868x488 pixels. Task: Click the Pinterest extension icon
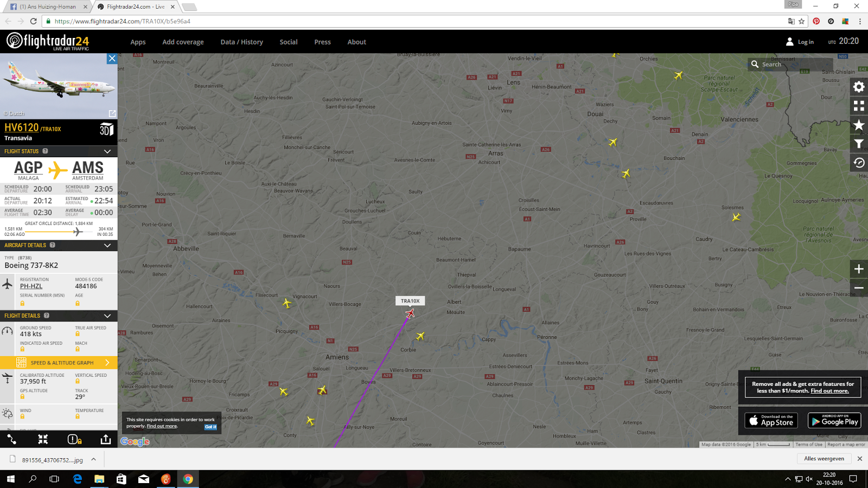tap(816, 22)
